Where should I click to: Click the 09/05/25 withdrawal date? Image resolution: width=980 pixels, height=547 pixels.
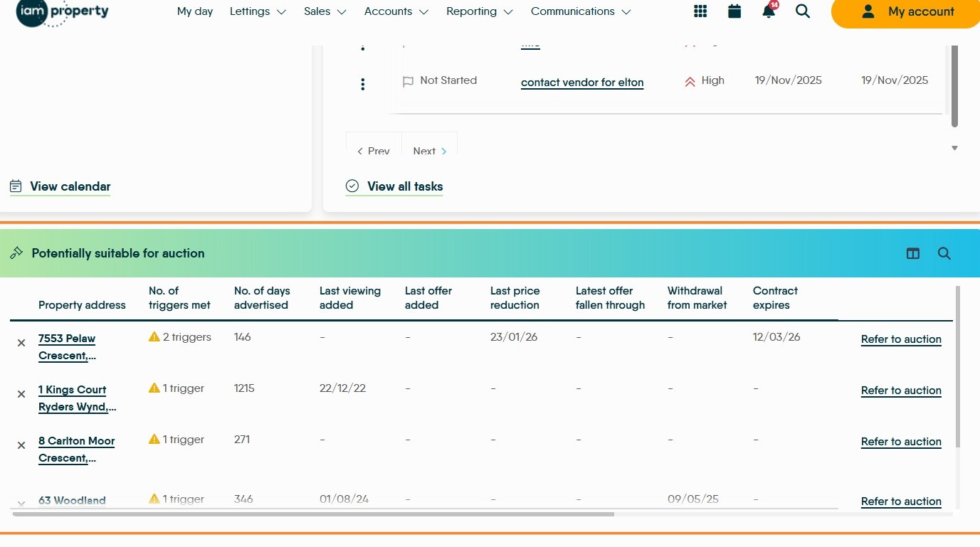[693, 499]
